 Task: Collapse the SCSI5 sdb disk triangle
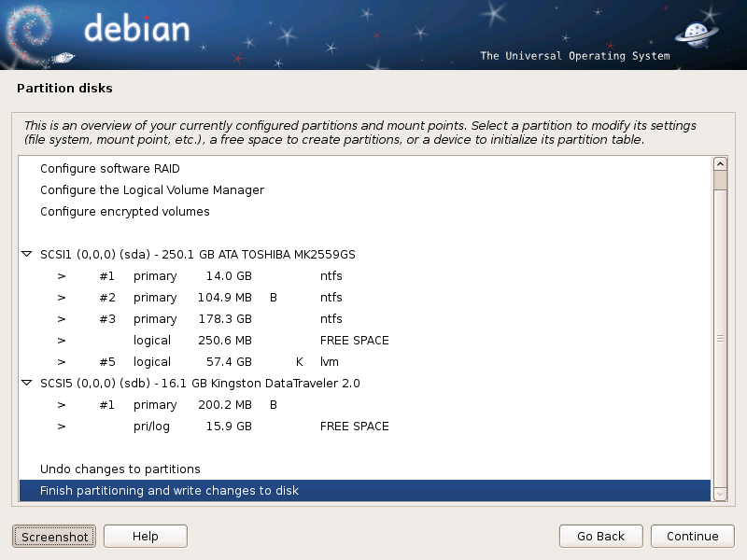(27, 383)
